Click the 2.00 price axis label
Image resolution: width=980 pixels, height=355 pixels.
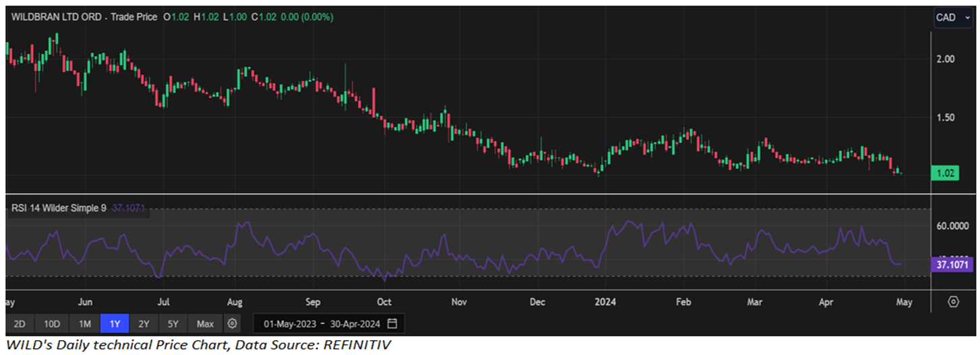click(946, 59)
